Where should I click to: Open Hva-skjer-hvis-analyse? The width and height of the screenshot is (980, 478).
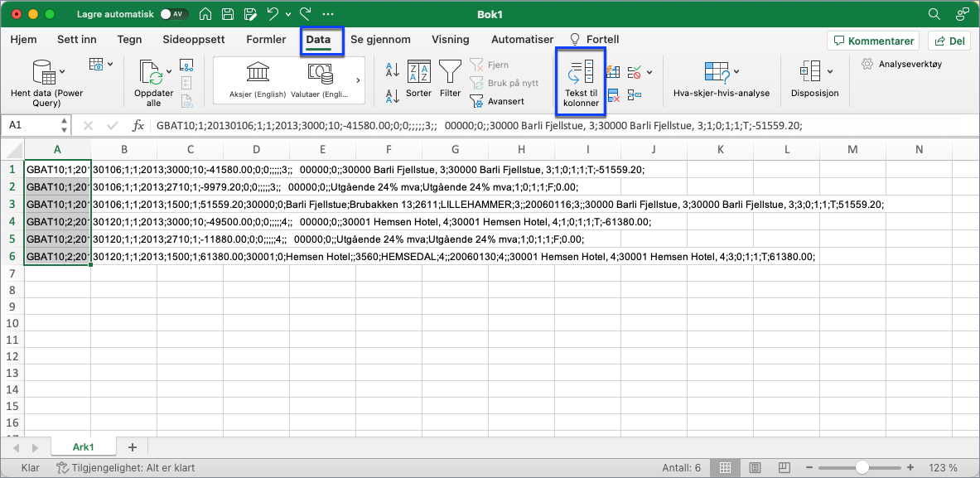click(722, 80)
